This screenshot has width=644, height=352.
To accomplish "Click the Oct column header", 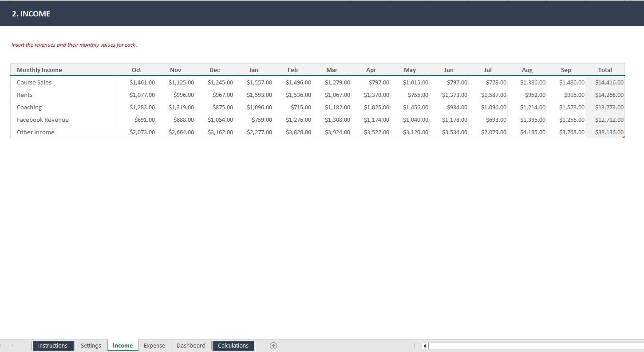I will tap(137, 70).
